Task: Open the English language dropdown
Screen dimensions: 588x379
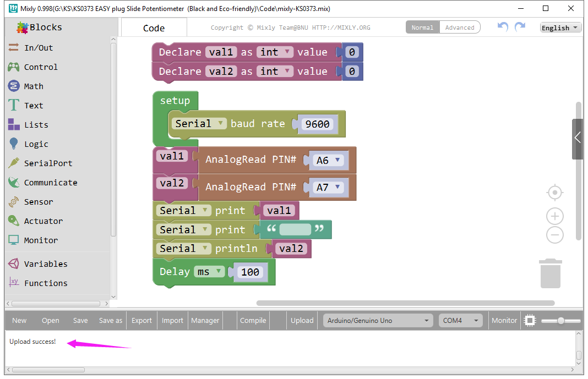Action: pos(560,28)
